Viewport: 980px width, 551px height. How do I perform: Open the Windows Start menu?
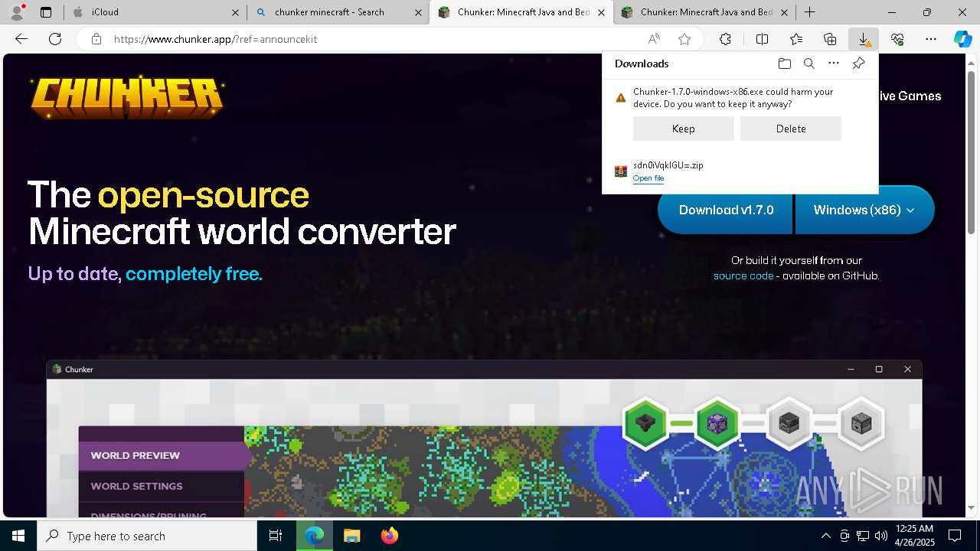tap(18, 536)
